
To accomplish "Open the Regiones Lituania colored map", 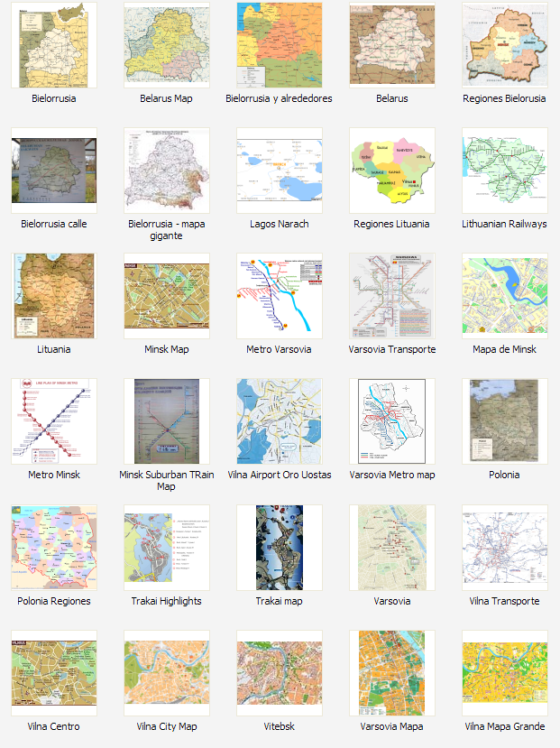I will click(x=391, y=170).
